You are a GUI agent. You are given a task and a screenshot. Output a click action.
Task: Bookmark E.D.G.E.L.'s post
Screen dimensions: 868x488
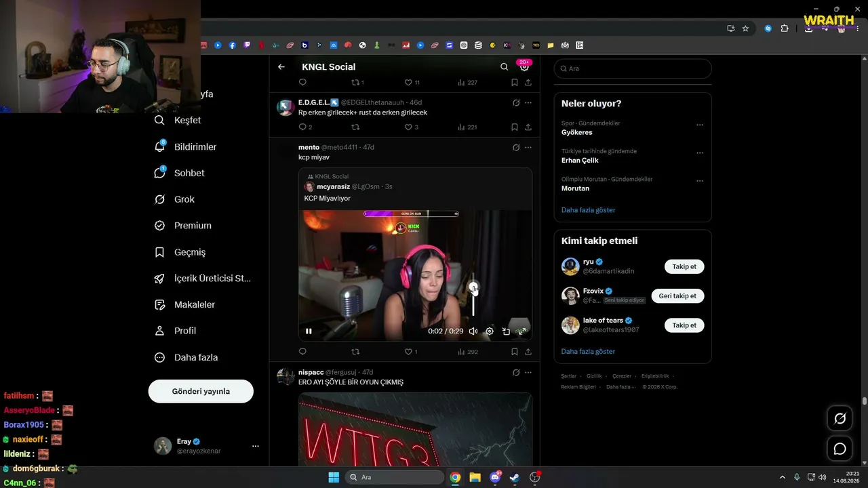pyautogui.click(x=515, y=127)
